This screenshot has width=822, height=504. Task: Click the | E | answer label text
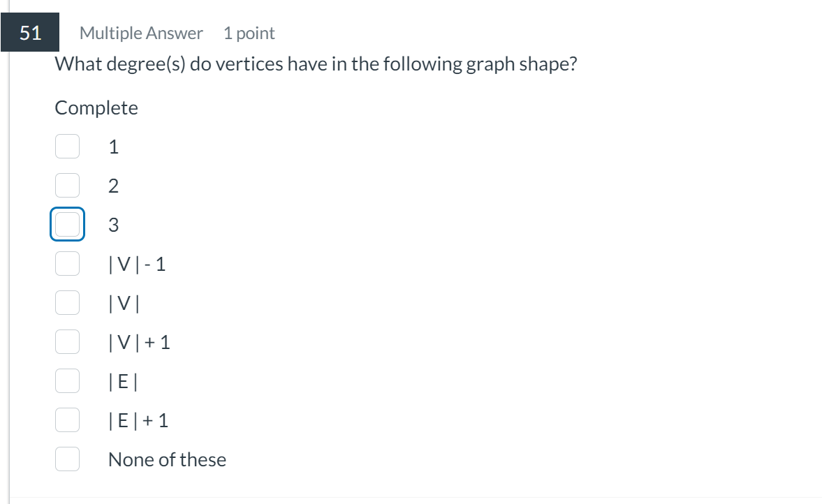(122, 380)
